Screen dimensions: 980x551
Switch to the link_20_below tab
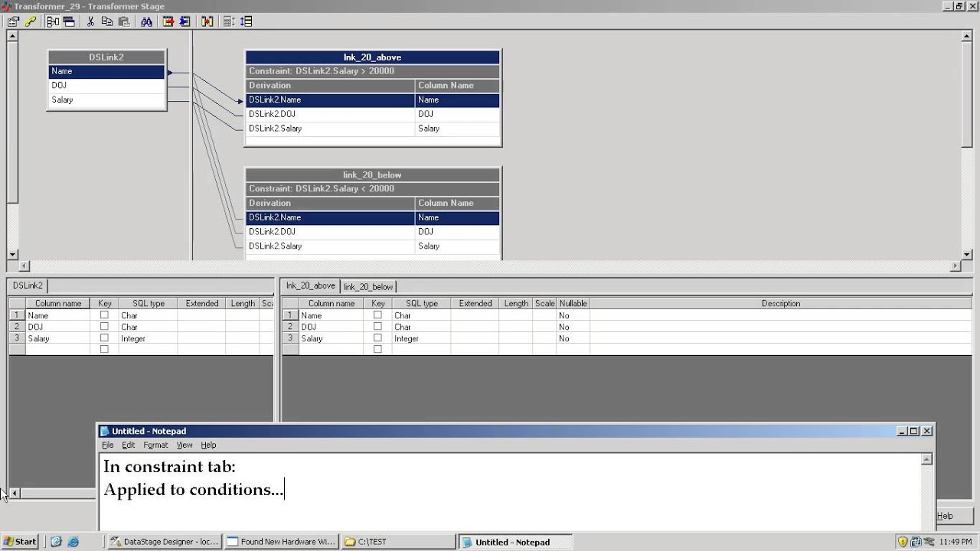(368, 287)
